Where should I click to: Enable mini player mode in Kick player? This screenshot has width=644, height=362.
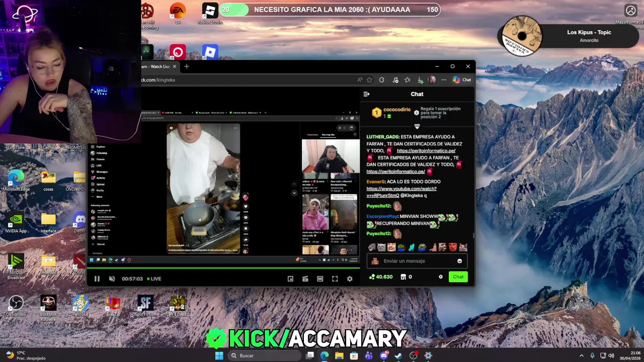point(290,279)
